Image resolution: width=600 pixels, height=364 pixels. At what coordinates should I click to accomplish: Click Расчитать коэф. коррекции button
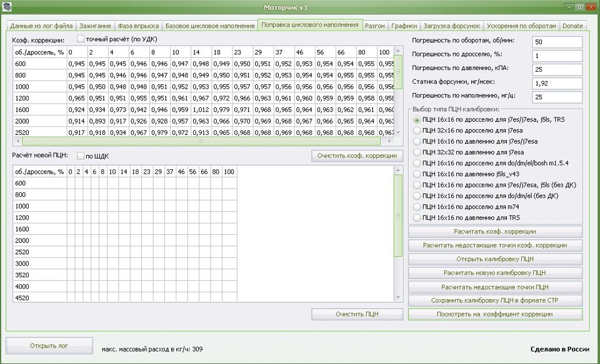[495, 231]
